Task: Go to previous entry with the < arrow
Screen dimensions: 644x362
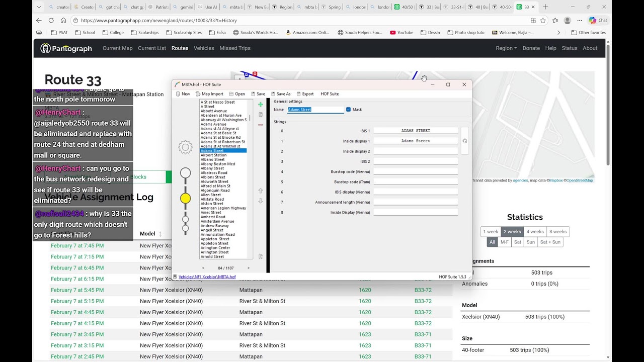Action: tap(203, 268)
